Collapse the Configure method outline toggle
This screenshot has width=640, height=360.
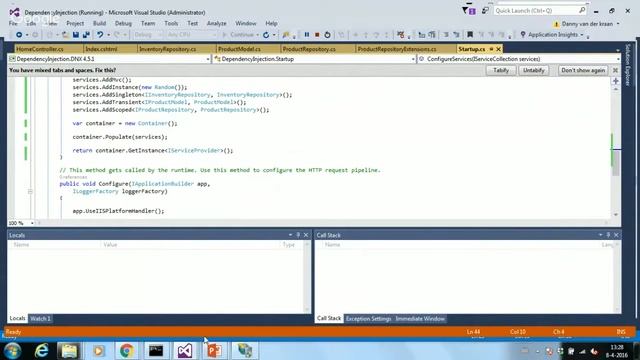[x=30, y=191]
